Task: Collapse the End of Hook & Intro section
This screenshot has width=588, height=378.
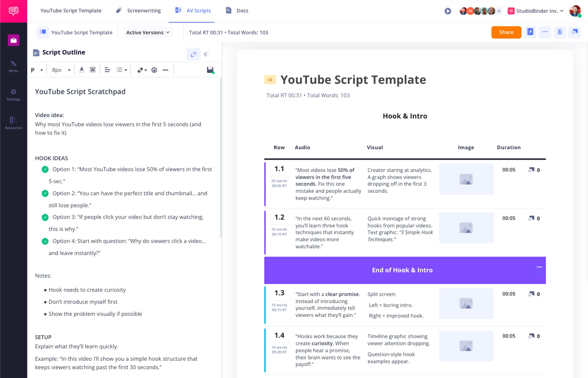Action: click(539, 267)
